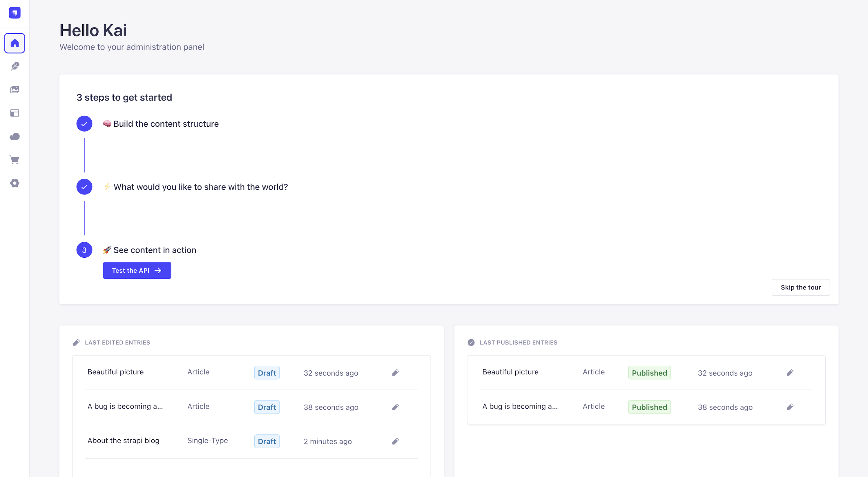The image size is (868, 477).
Task: Edit published 'A bug is becoming a...' pencil
Action: (x=790, y=407)
